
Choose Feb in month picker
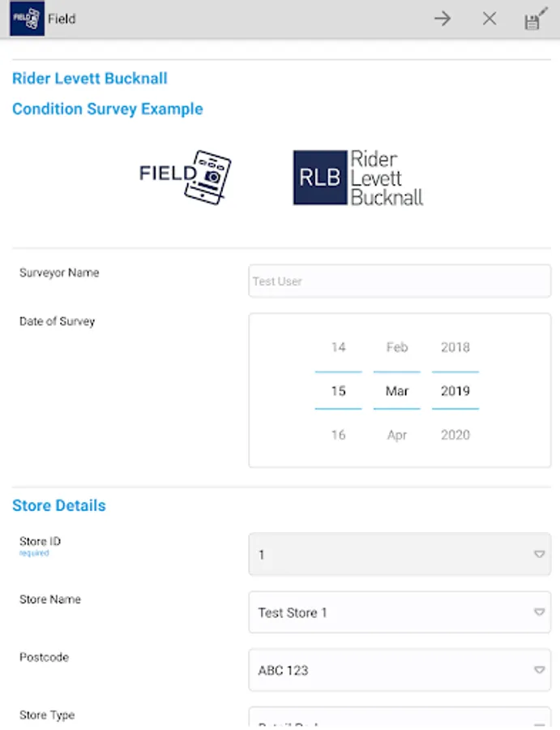(x=396, y=347)
